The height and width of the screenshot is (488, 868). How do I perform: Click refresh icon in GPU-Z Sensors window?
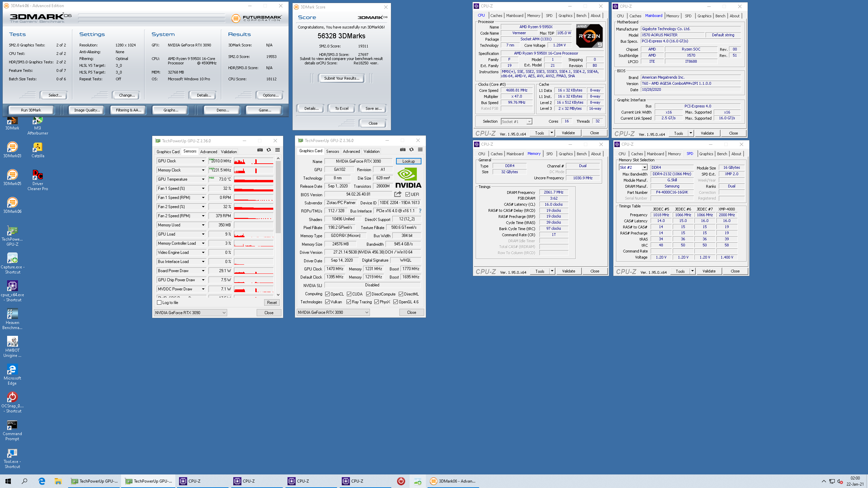pyautogui.click(x=269, y=150)
